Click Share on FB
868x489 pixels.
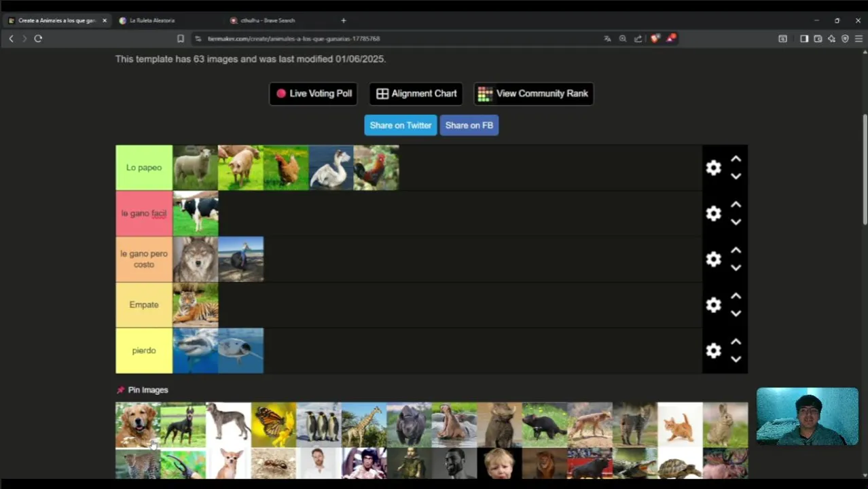(469, 125)
